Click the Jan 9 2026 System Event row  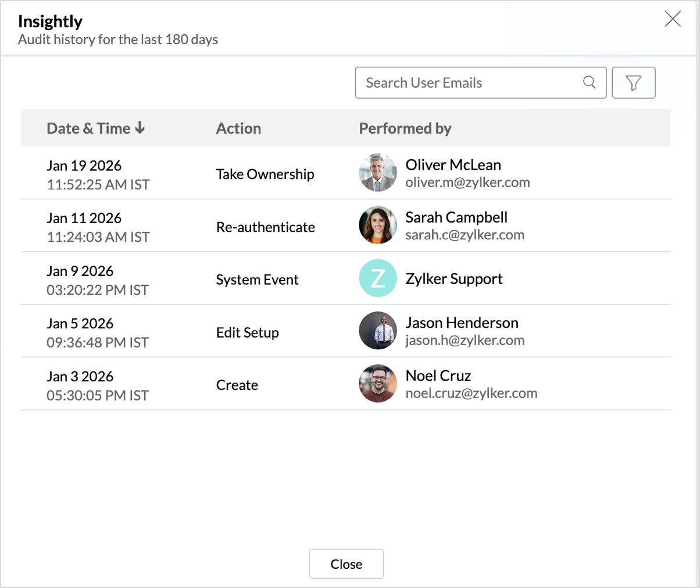pyautogui.click(x=257, y=279)
